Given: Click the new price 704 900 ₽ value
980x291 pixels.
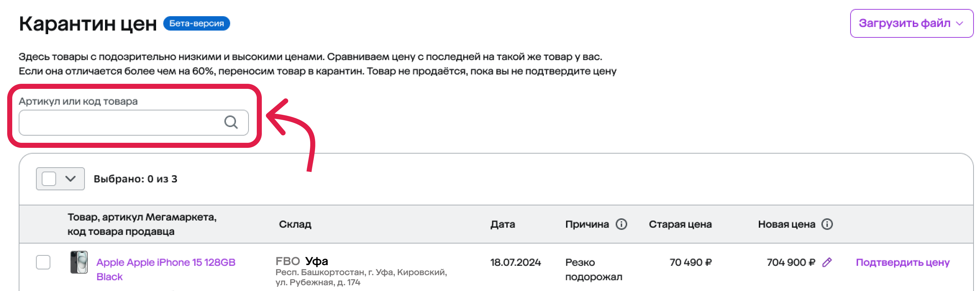Looking at the screenshot, I should click(x=791, y=262).
